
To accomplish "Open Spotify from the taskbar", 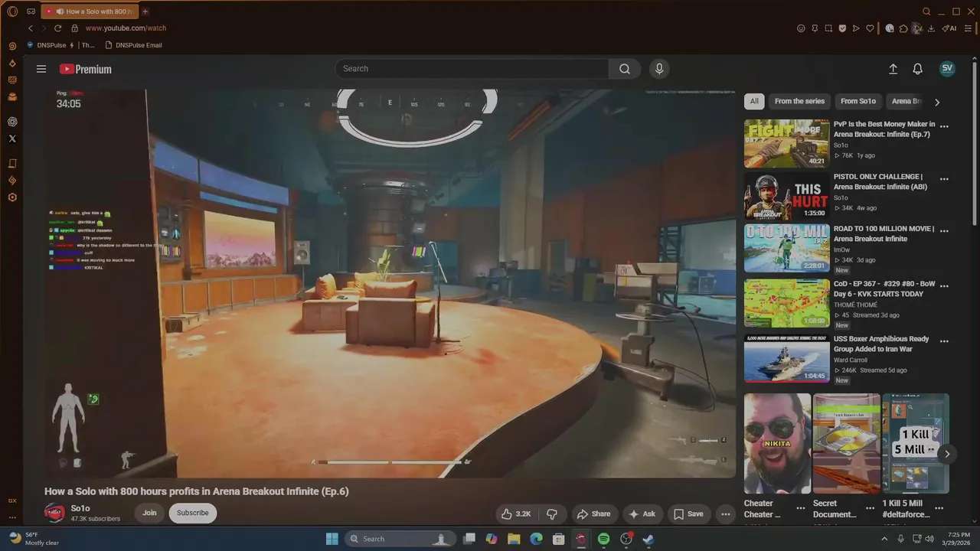I will click(603, 539).
